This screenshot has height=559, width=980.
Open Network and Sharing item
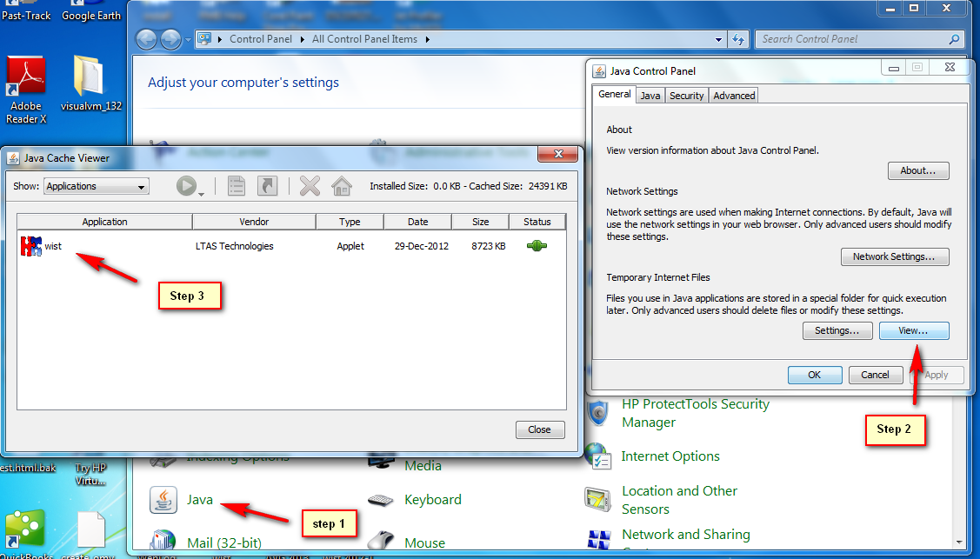(685, 535)
